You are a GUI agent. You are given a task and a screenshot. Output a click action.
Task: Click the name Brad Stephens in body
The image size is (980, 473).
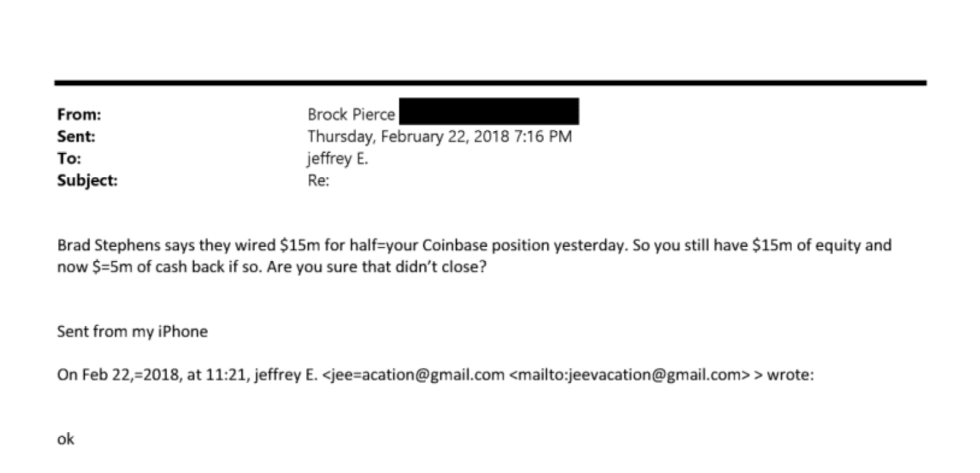pos(109,245)
